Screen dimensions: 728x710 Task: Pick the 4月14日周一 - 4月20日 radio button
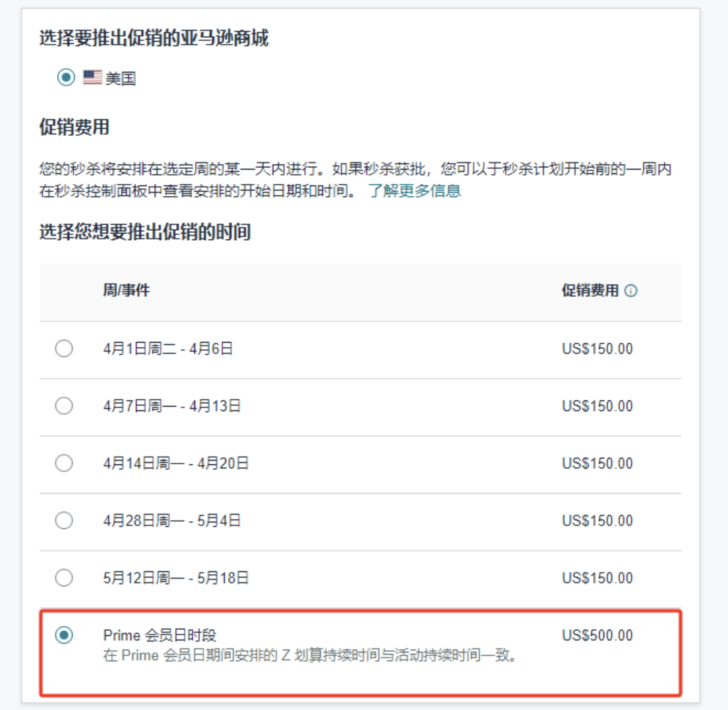pyautogui.click(x=64, y=463)
